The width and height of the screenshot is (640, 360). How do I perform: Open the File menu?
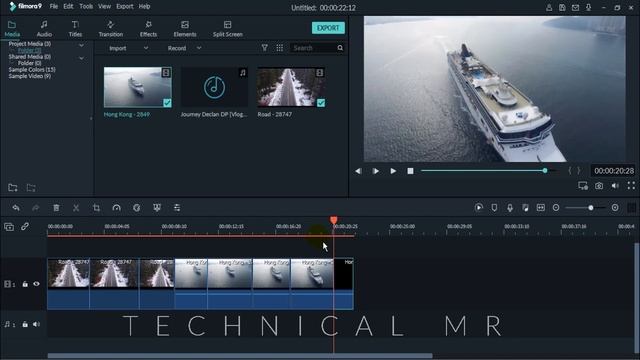point(53,7)
